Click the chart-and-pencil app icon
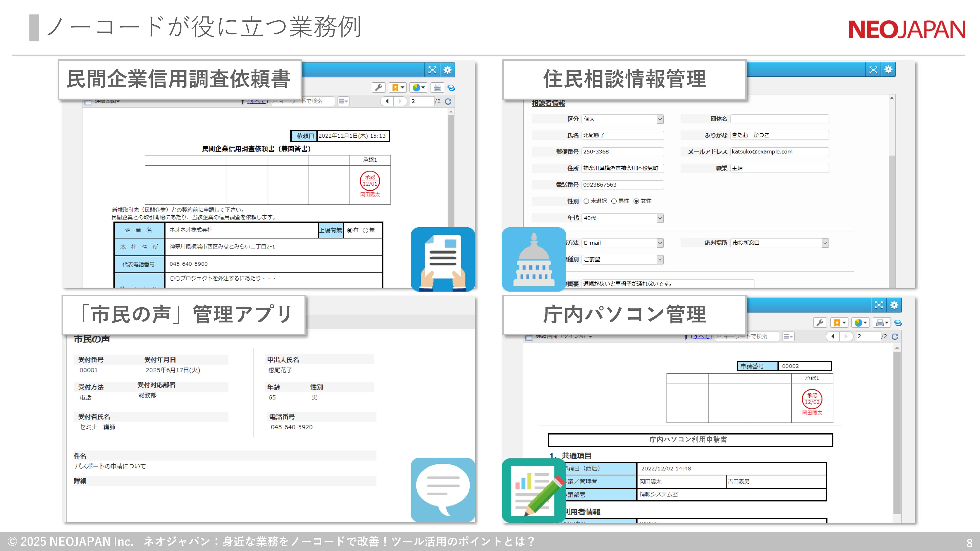The height and width of the screenshot is (551, 980). (534, 490)
